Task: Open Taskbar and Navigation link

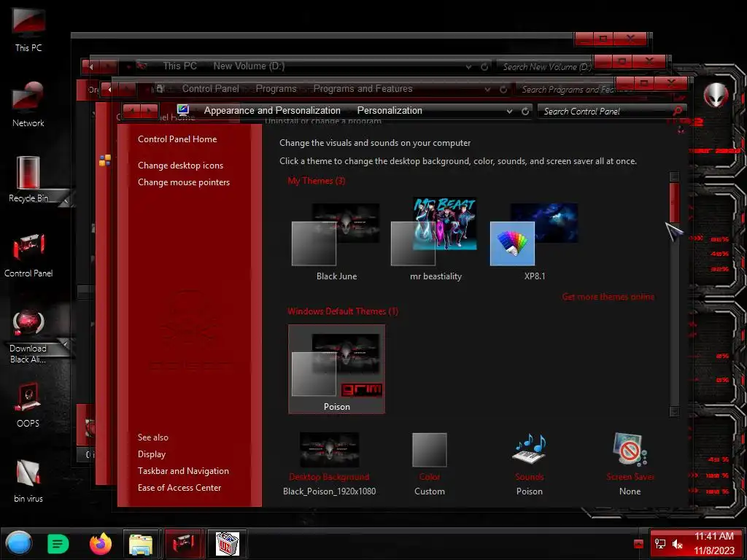Action: [x=183, y=471]
